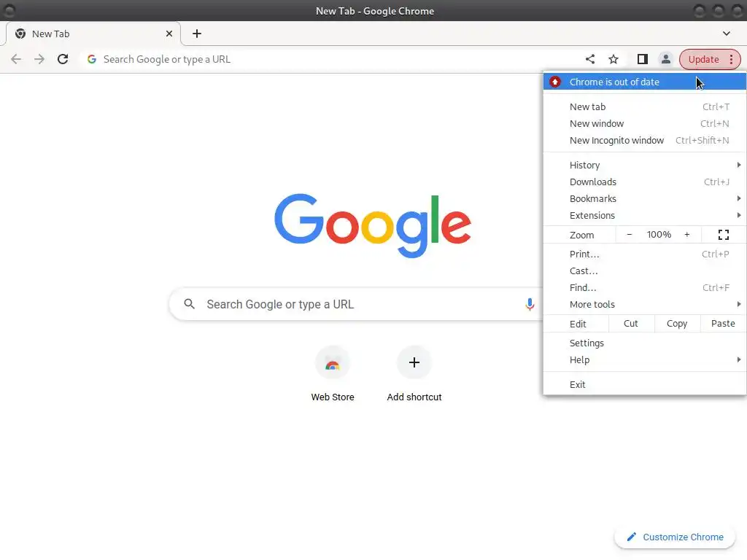Image resolution: width=747 pixels, height=560 pixels.
Task: Choose Print from the menu
Action: point(645,254)
